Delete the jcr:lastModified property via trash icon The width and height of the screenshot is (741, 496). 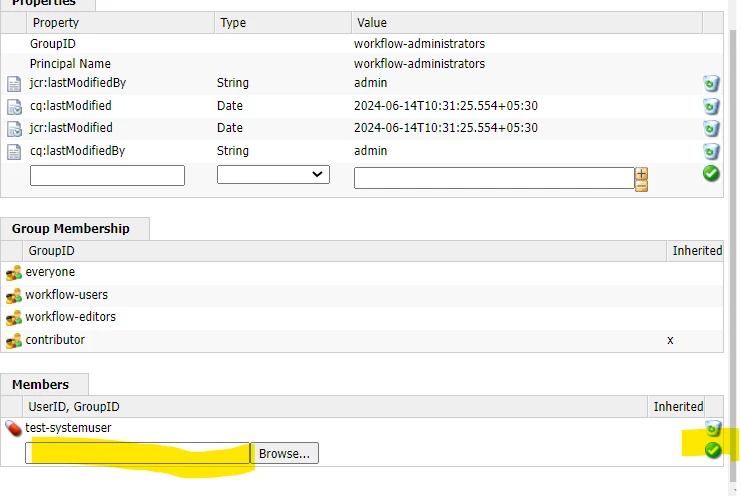pos(711,128)
